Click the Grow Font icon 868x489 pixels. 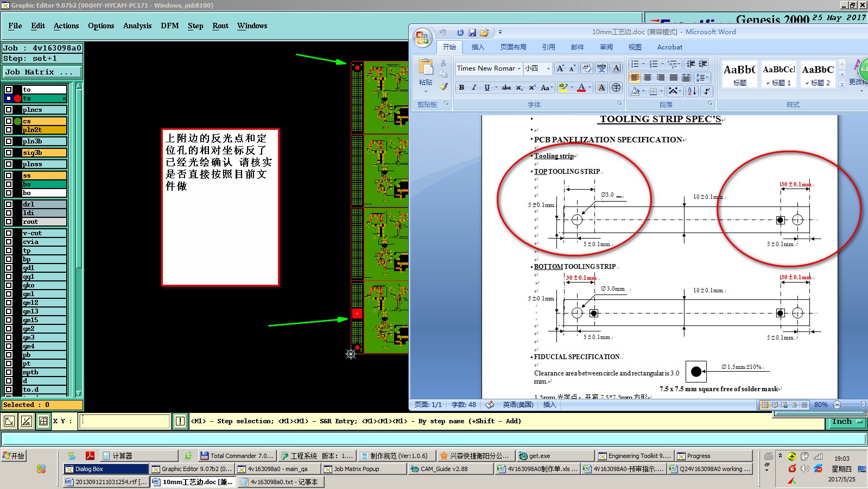(560, 68)
